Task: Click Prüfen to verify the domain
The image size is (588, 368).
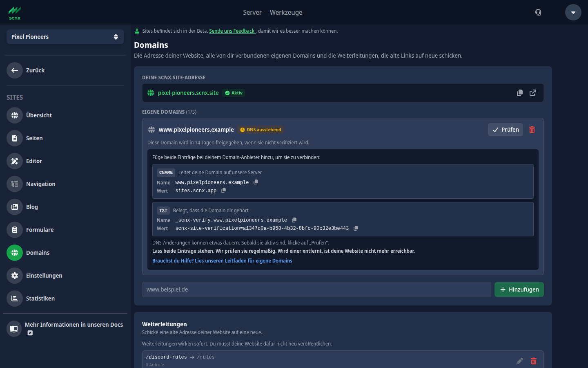Action: [x=506, y=130]
